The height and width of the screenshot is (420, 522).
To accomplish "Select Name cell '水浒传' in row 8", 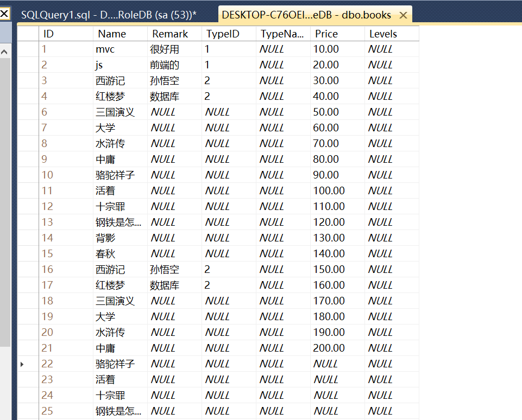I will [x=120, y=144].
